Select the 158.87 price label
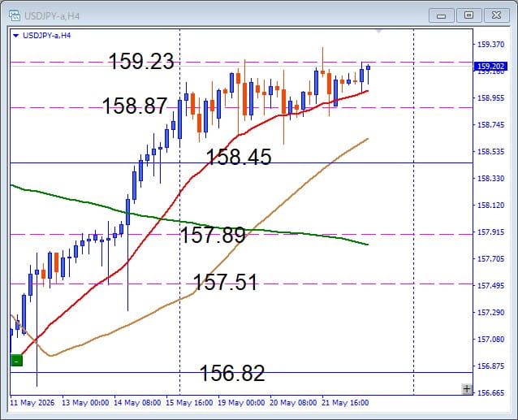Screen dimensions: 518x420 click(x=135, y=106)
